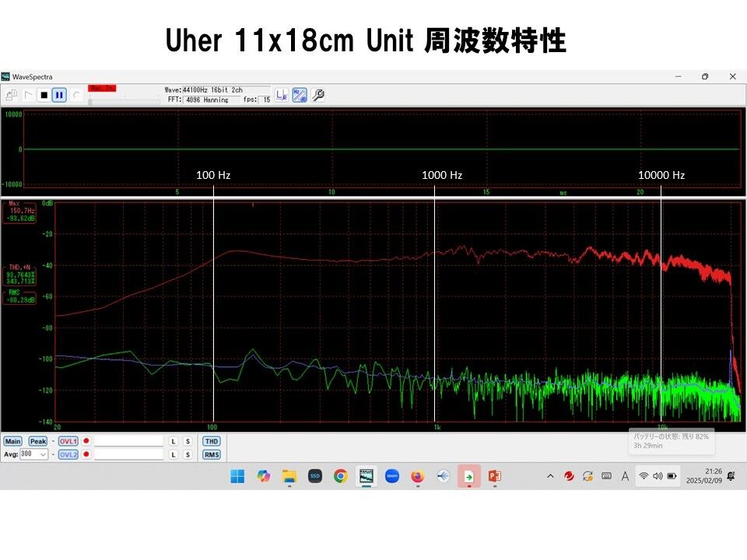The height and width of the screenshot is (560, 747).
Task: Toggle the Main spectrum button
Action: coord(13,442)
